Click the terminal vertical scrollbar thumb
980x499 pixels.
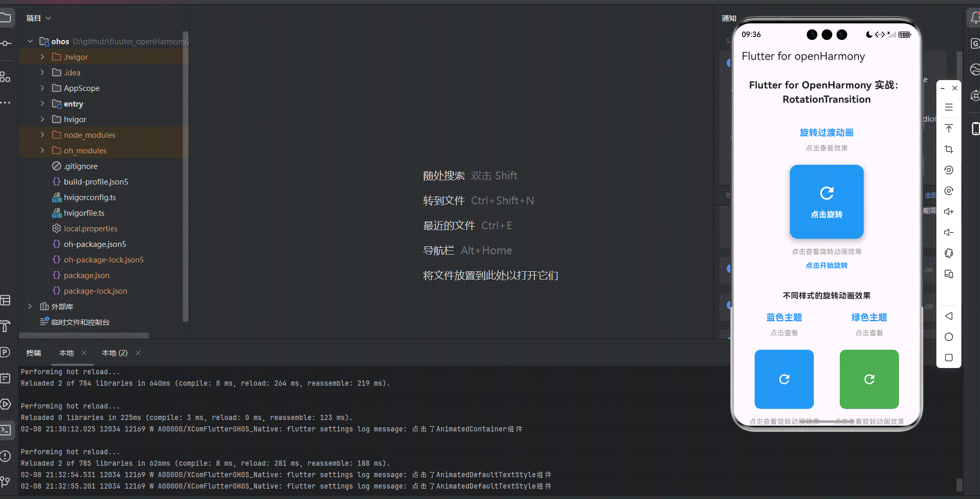click(959, 485)
